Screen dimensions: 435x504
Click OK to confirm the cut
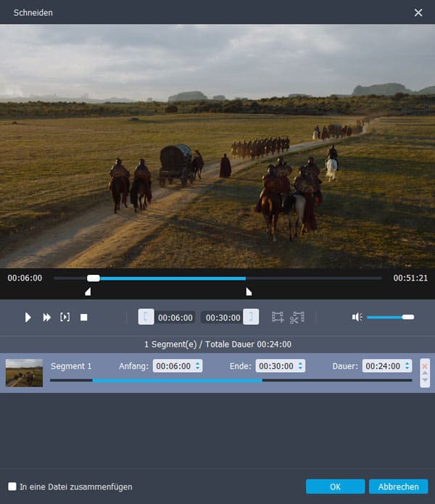[335, 487]
